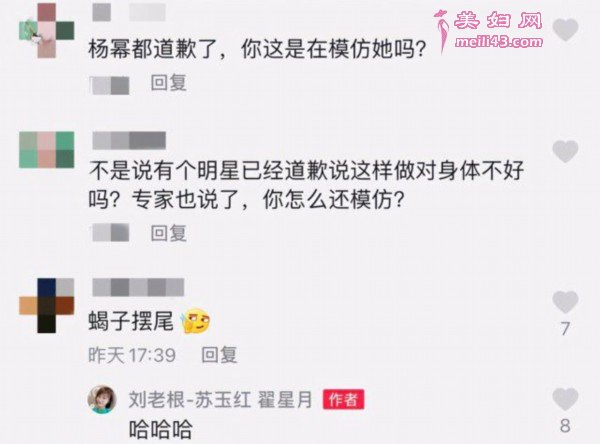The height and width of the screenshot is (444, 600).
Task: Open the author's profile photo avatar
Action: [x=102, y=400]
